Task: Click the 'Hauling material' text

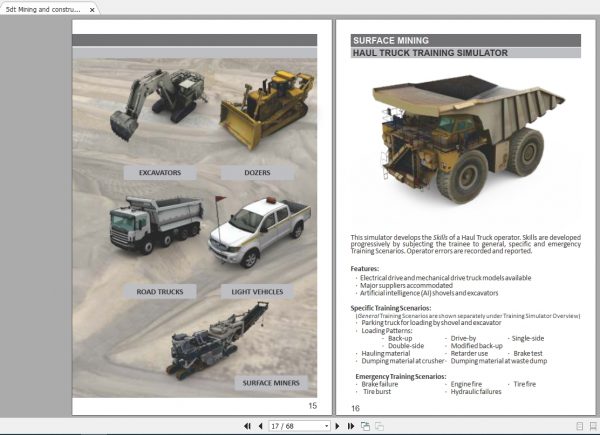Action: pos(386,354)
